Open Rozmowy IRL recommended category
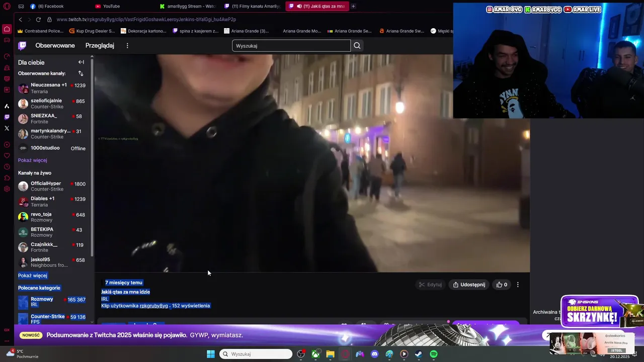This screenshot has height=362, width=644. click(52, 302)
